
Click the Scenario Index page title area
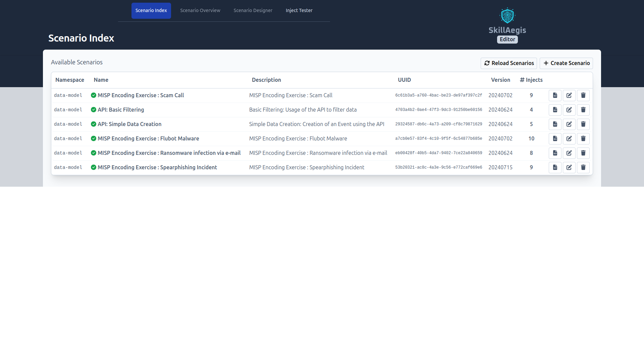pos(81,38)
